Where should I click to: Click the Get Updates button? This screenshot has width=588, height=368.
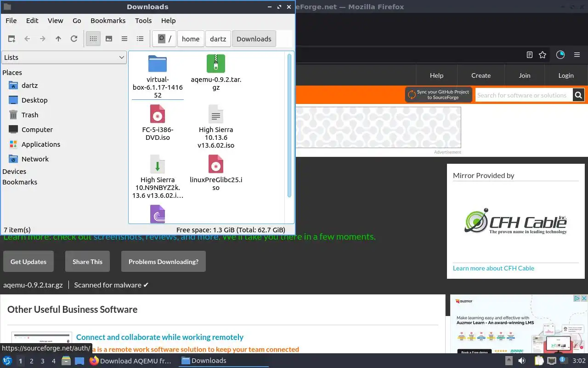tap(28, 262)
